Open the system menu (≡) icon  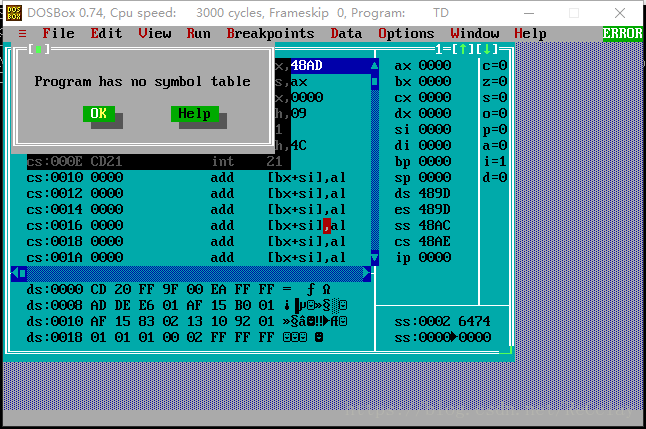[22, 33]
